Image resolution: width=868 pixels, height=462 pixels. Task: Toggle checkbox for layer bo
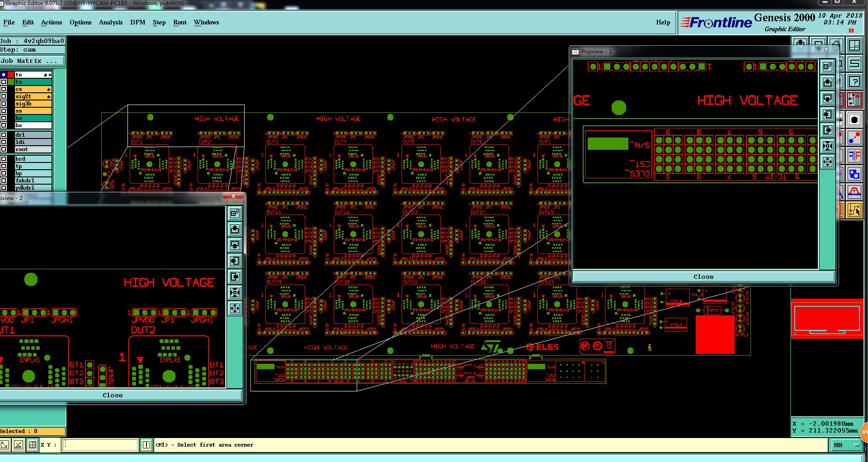[x=4, y=125]
